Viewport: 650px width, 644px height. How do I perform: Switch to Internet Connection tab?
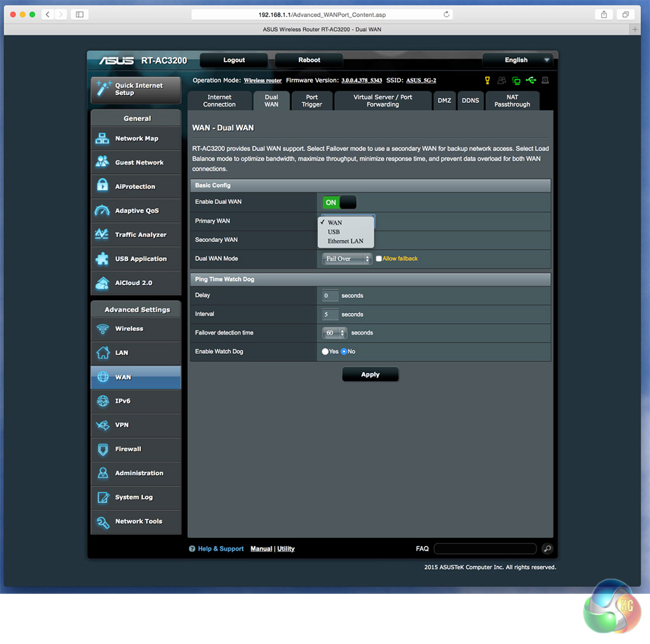(x=219, y=101)
